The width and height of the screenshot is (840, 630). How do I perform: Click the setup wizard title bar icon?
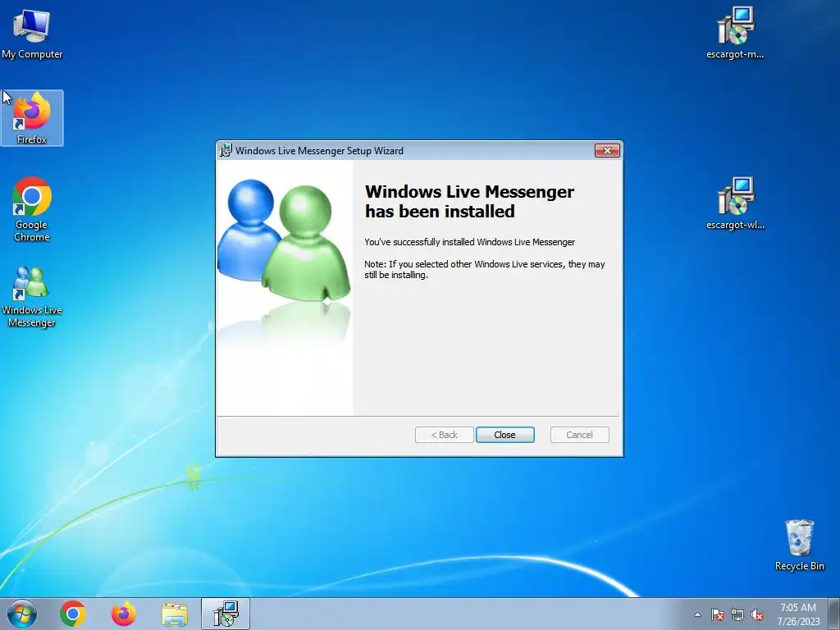click(226, 151)
